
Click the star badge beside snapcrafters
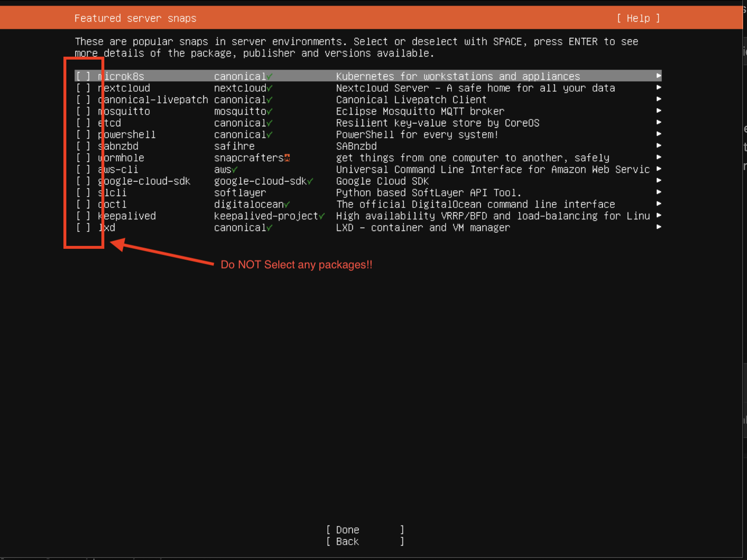pos(287,158)
